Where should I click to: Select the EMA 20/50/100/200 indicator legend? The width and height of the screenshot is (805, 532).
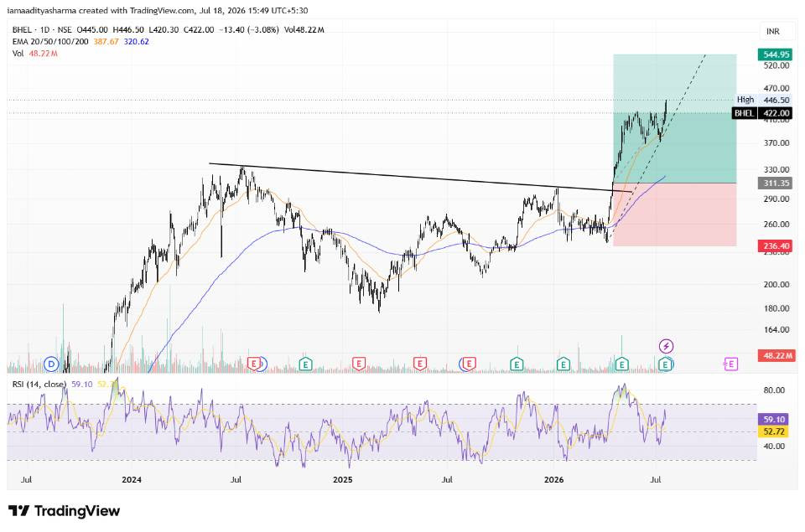point(50,42)
